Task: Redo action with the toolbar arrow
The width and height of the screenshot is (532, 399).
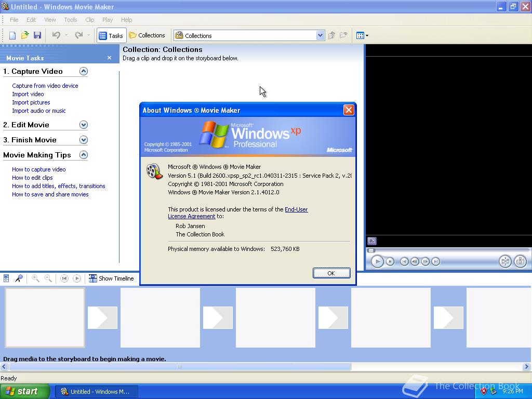Action: tap(79, 35)
